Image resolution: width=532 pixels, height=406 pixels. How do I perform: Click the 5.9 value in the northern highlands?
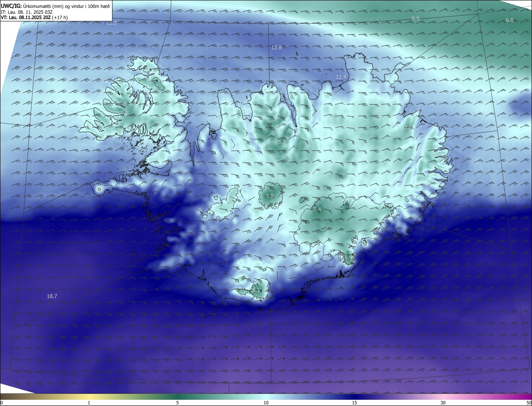(x=282, y=142)
